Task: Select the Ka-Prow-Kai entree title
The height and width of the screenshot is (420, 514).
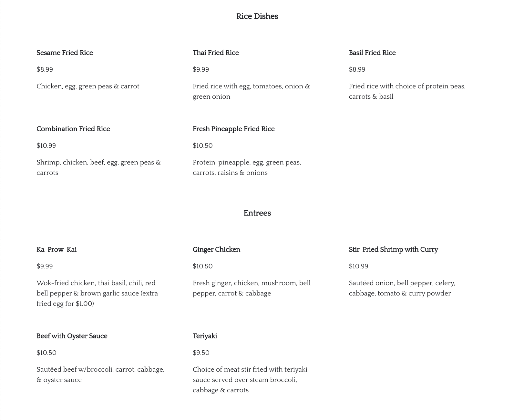Action: [x=57, y=250]
